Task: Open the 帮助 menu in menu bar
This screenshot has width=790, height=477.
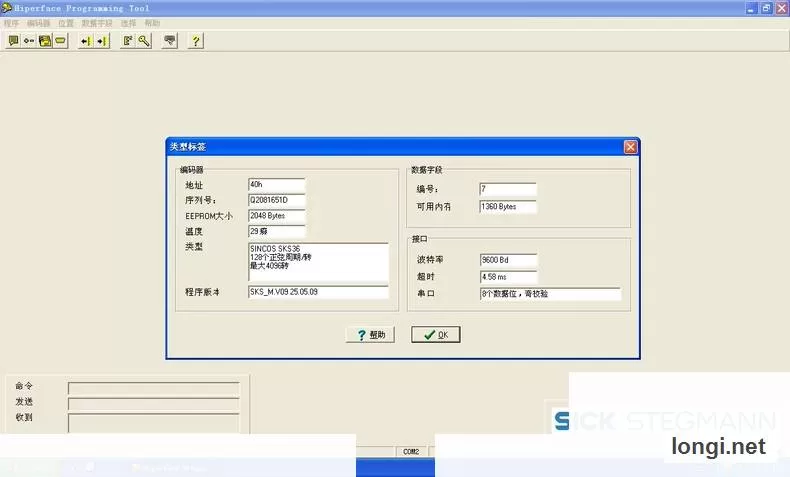Action: pyautogui.click(x=152, y=23)
